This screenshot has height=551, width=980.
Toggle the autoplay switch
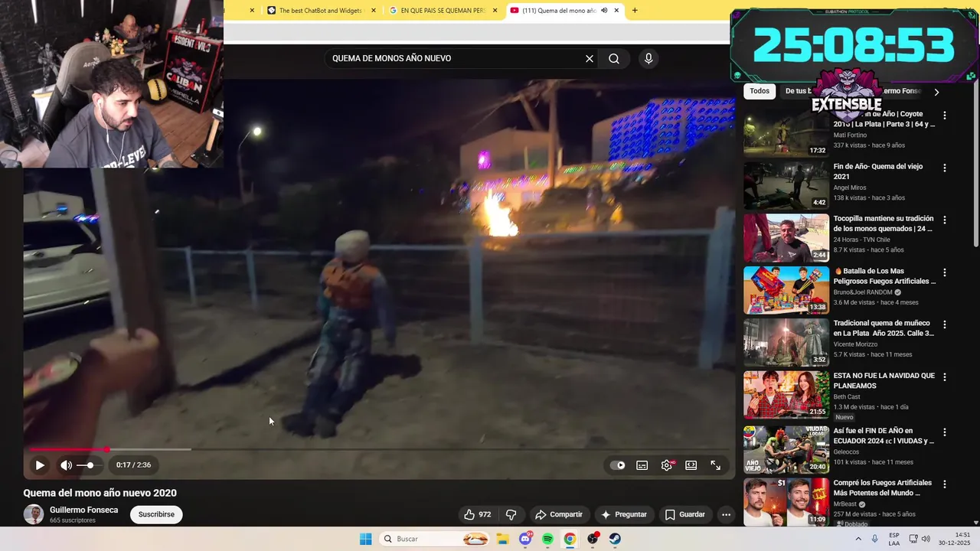click(618, 465)
